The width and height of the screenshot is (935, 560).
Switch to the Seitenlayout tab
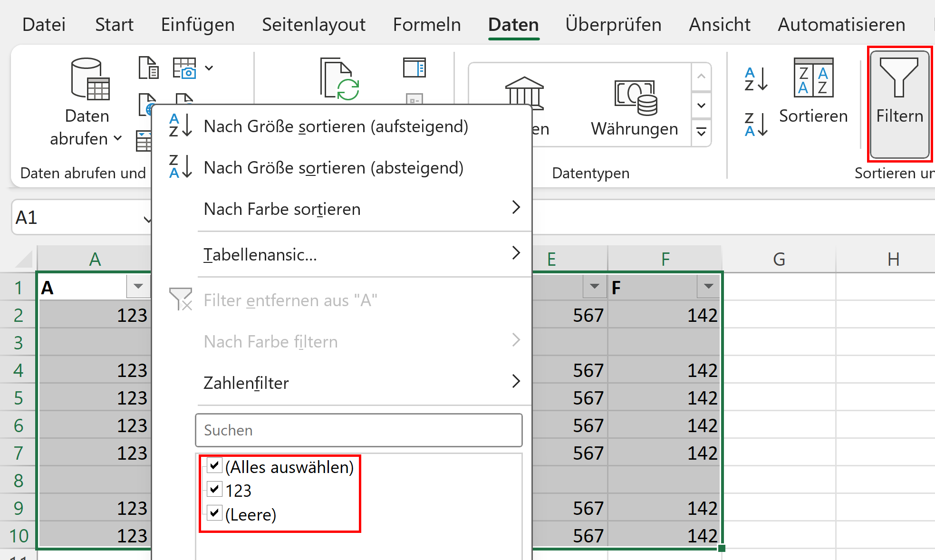point(314,25)
